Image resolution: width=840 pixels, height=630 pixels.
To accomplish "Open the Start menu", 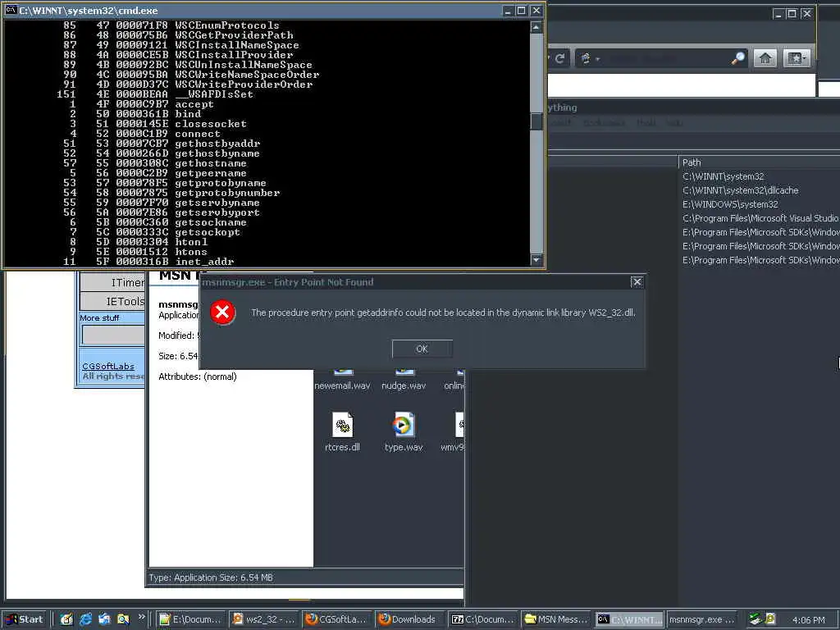I will tap(25, 619).
